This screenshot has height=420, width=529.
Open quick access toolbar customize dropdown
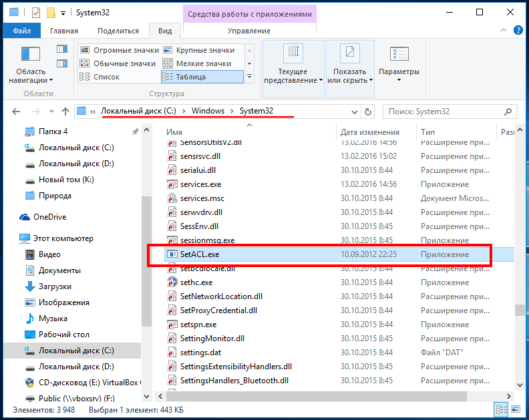pyautogui.click(x=63, y=13)
